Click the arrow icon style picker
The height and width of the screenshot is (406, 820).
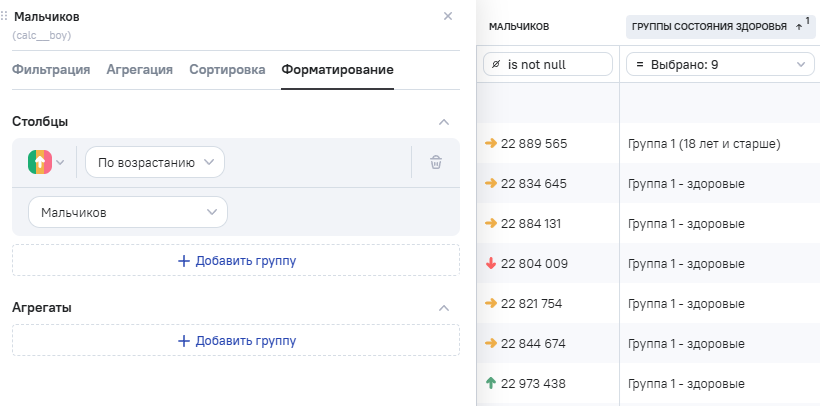(46, 162)
